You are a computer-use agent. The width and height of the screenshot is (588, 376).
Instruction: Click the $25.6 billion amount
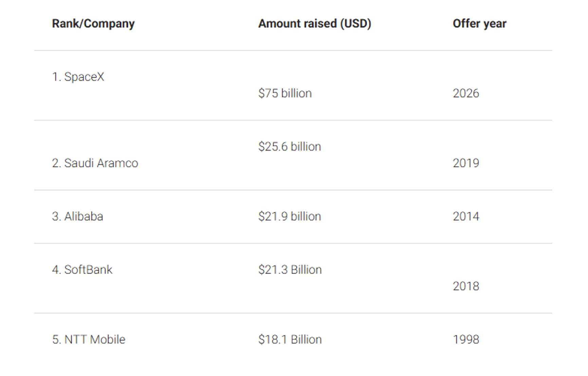coord(290,147)
